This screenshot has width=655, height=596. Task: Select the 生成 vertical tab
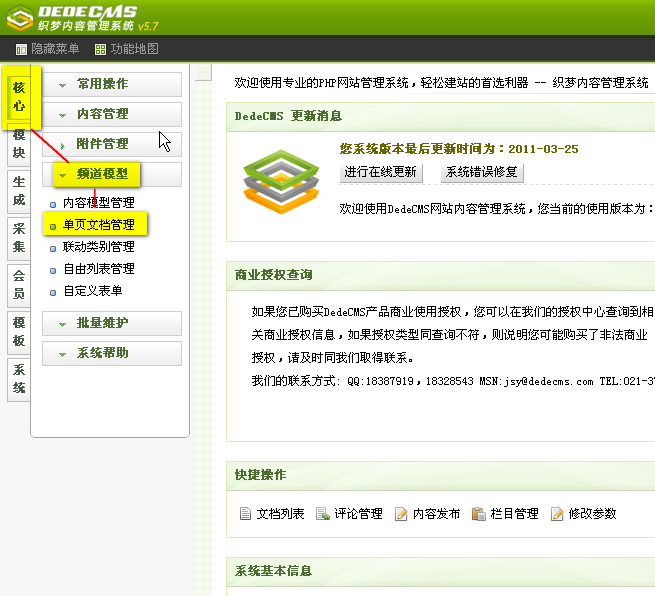(x=19, y=191)
